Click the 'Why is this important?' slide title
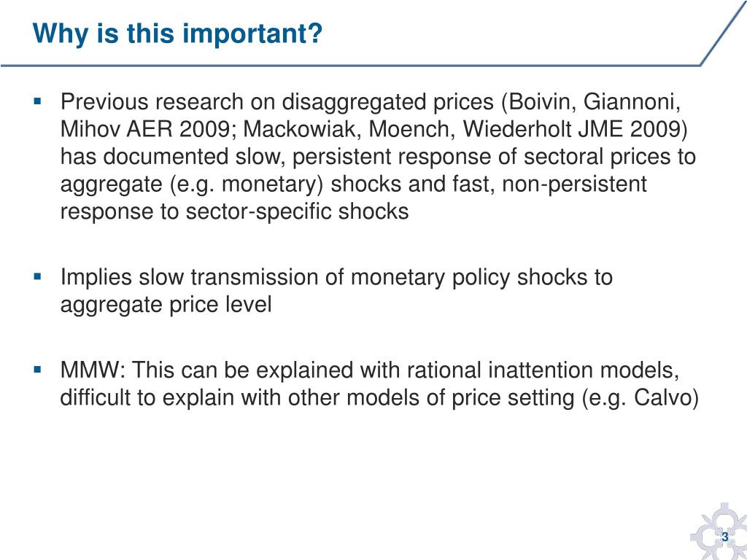 (177, 34)
